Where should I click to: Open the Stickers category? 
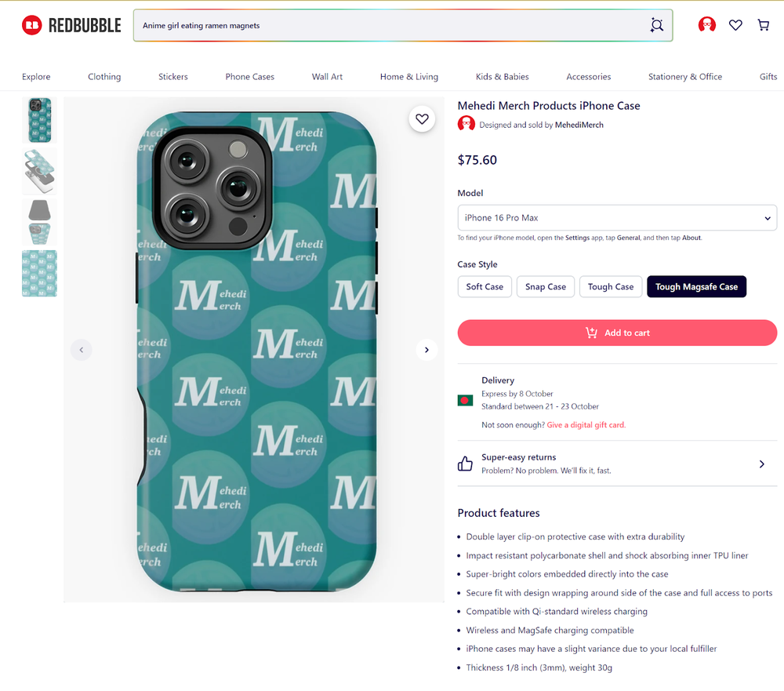[172, 76]
